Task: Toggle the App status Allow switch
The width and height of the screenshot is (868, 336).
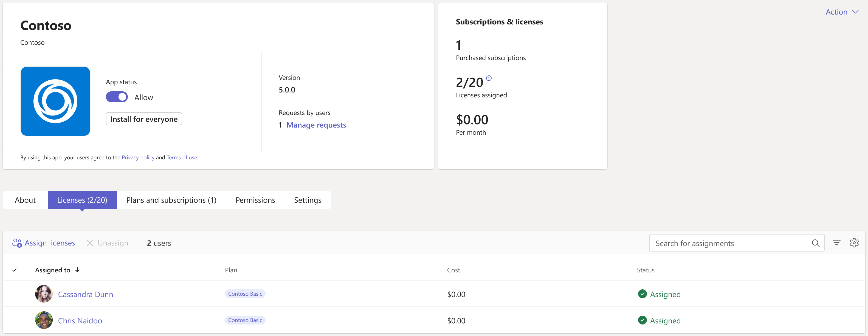Action: 116,97
